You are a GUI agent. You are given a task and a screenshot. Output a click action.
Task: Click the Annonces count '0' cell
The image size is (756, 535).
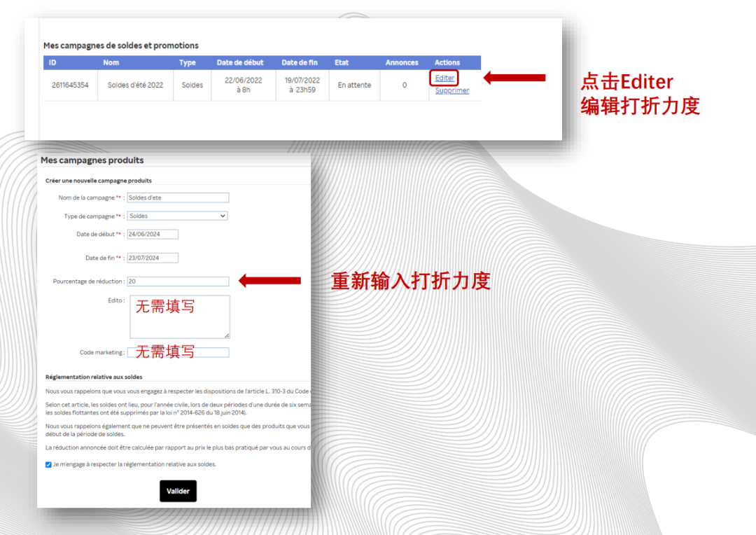[x=405, y=85]
